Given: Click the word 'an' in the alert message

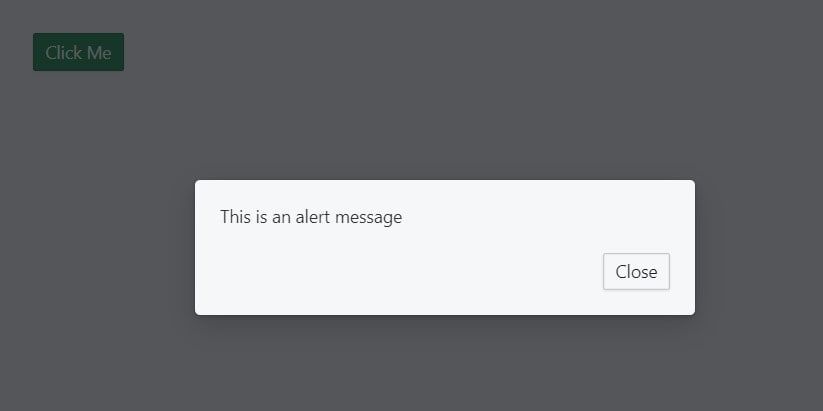Looking at the screenshot, I should tap(281, 218).
